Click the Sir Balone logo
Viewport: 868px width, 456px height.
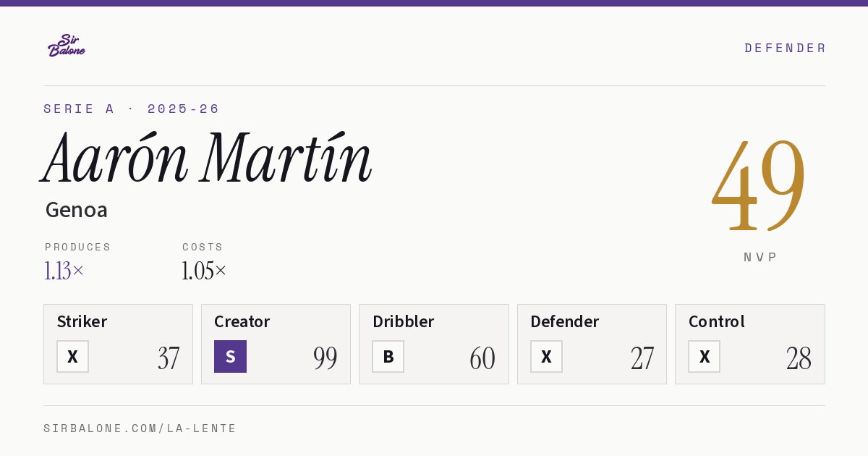point(67,46)
